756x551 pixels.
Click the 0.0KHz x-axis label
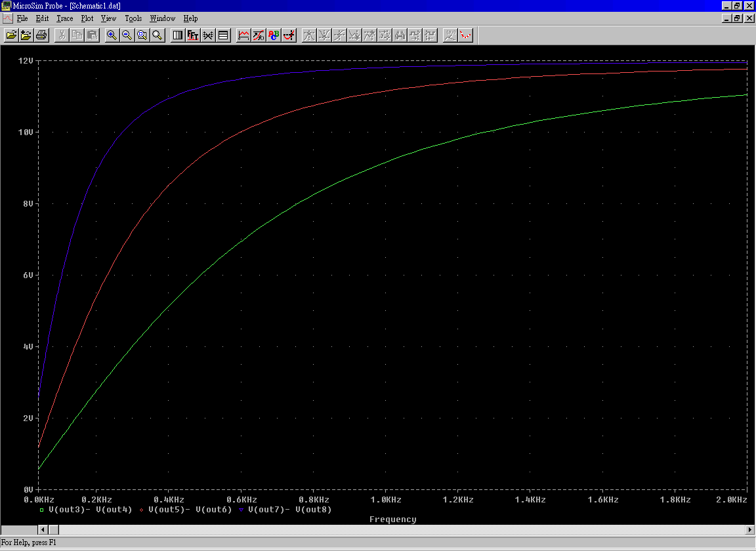click(39, 500)
